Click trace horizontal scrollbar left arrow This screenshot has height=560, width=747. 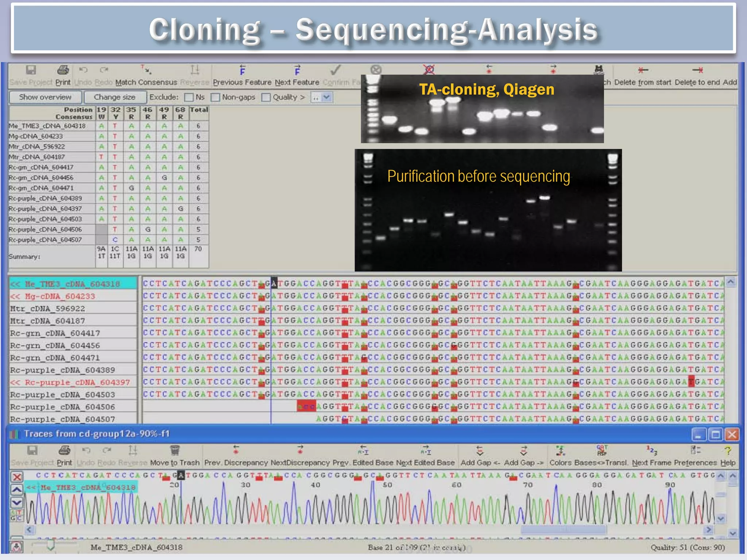(30, 529)
